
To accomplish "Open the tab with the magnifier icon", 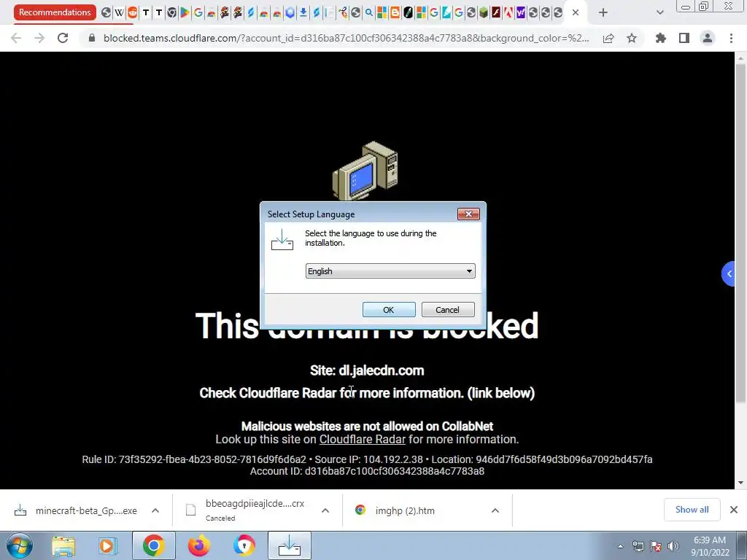I will click(368, 13).
